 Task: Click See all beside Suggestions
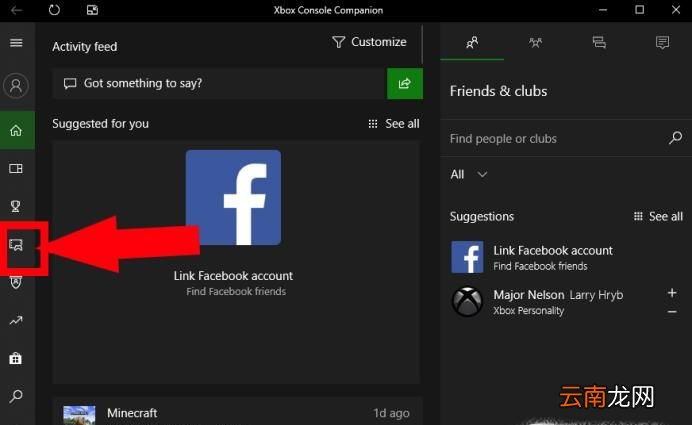(658, 216)
